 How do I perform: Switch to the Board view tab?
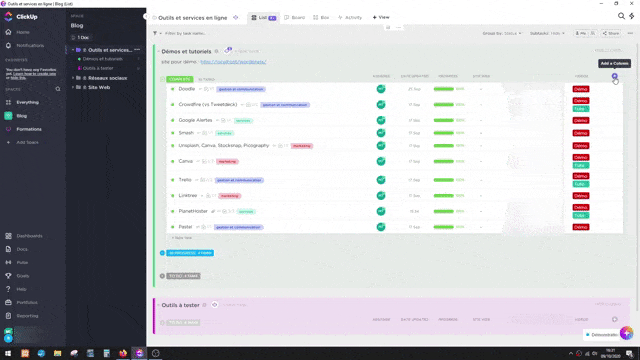pos(295,18)
